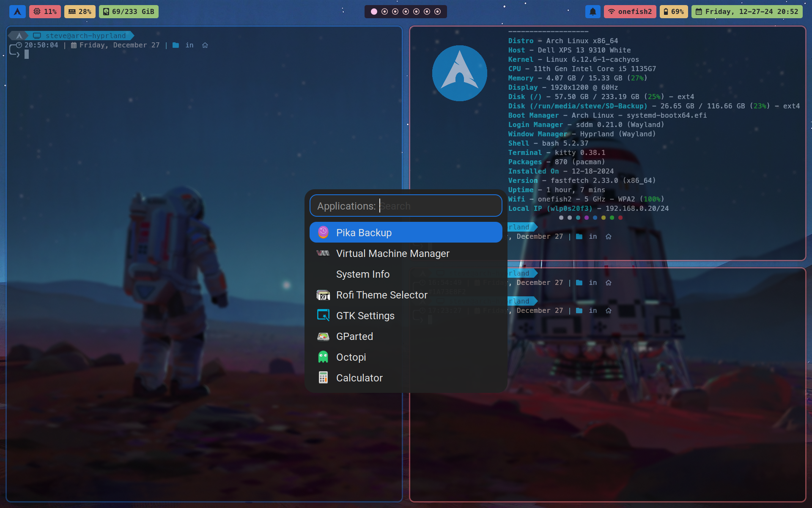Toggle the notification bell in the top bar
812x508 pixels.
point(593,11)
